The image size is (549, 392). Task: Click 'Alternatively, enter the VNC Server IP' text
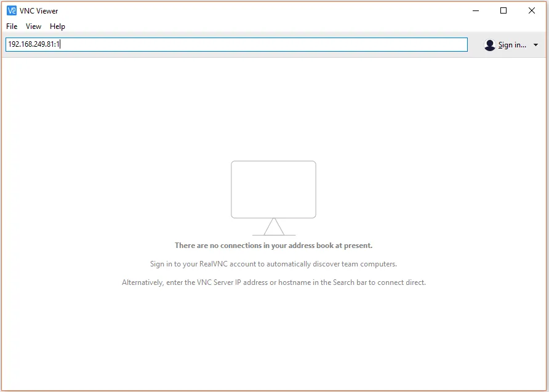274,282
